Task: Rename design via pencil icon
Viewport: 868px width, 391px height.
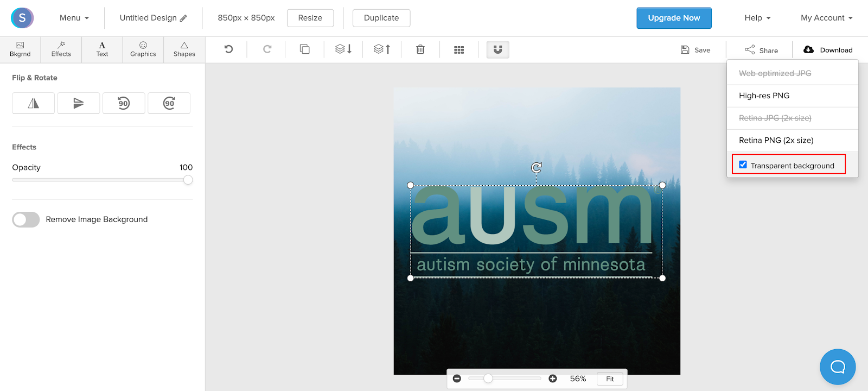Action: pyautogui.click(x=183, y=18)
